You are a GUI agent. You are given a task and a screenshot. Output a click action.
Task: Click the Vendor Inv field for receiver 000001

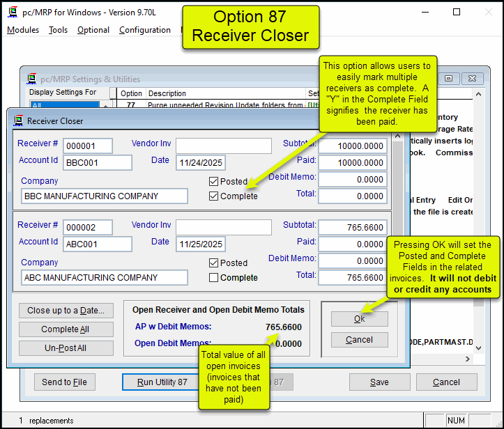[x=223, y=146]
